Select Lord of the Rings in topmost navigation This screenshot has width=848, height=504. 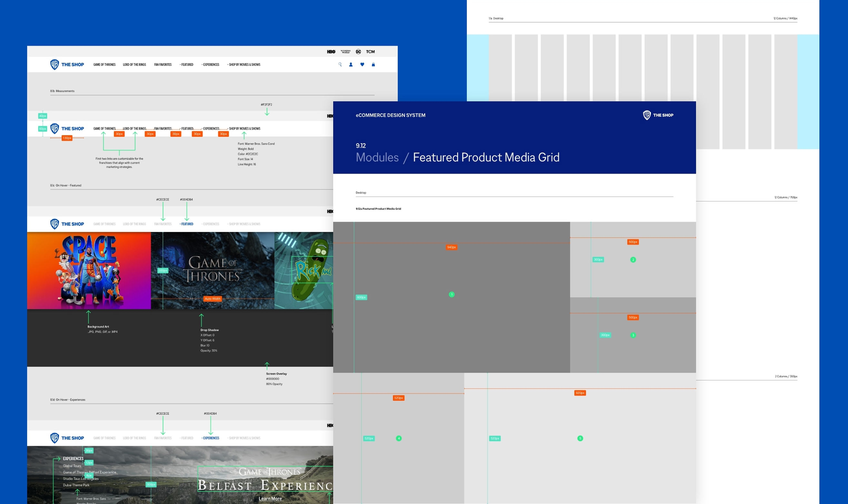point(134,64)
